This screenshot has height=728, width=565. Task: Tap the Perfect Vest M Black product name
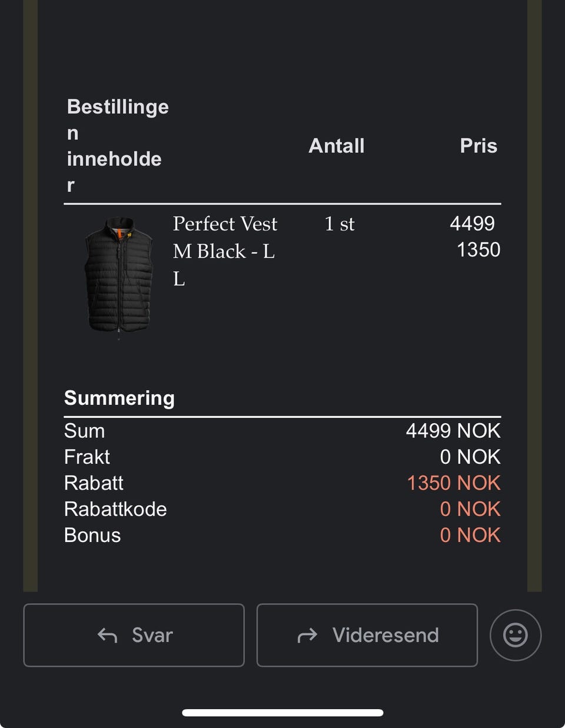click(224, 238)
